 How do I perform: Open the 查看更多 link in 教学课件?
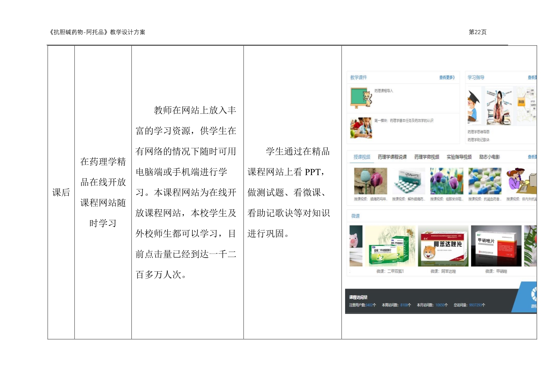pos(447,77)
